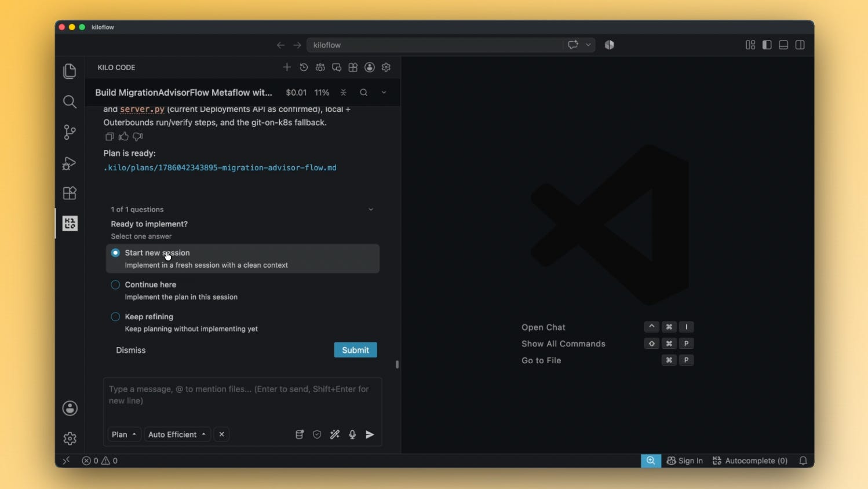This screenshot has height=489, width=868.
Task: Click the warnings count in status bar
Action: [110, 461]
